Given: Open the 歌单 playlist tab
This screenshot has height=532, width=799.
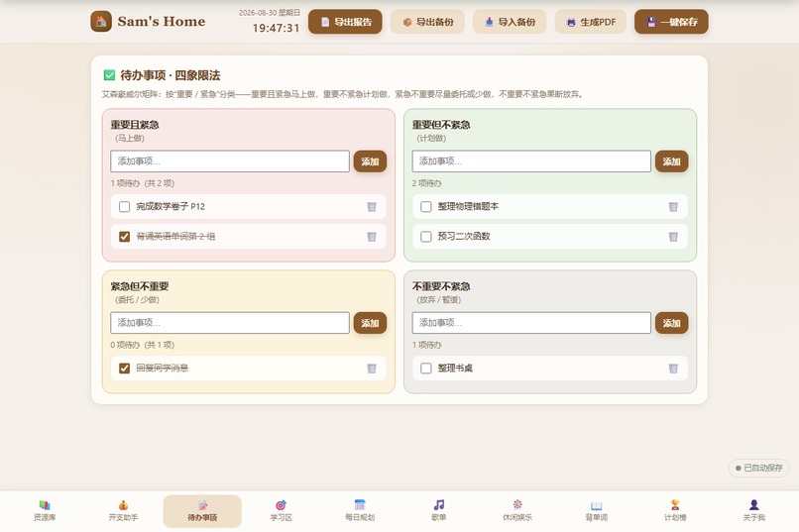Looking at the screenshot, I should coord(439,511).
